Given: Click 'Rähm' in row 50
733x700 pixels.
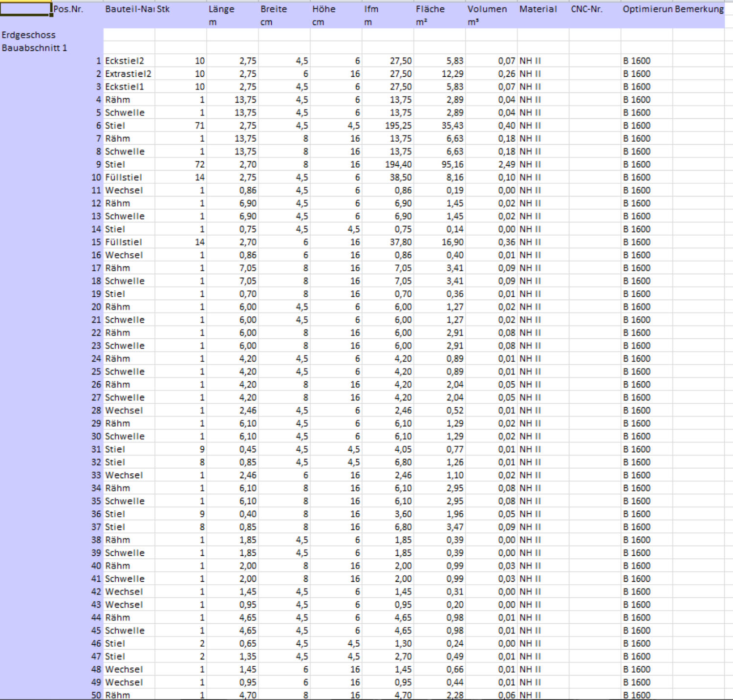Looking at the screenshot, I should [x=129, y=695].
